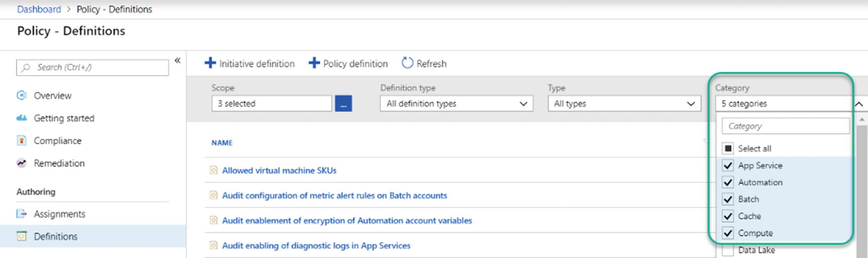Image resolution: width=868 pixels, height=258 pixels.
Task: Uncheck the App Service category checkbox
Action: pyautogui.click(x=728, y=165)
